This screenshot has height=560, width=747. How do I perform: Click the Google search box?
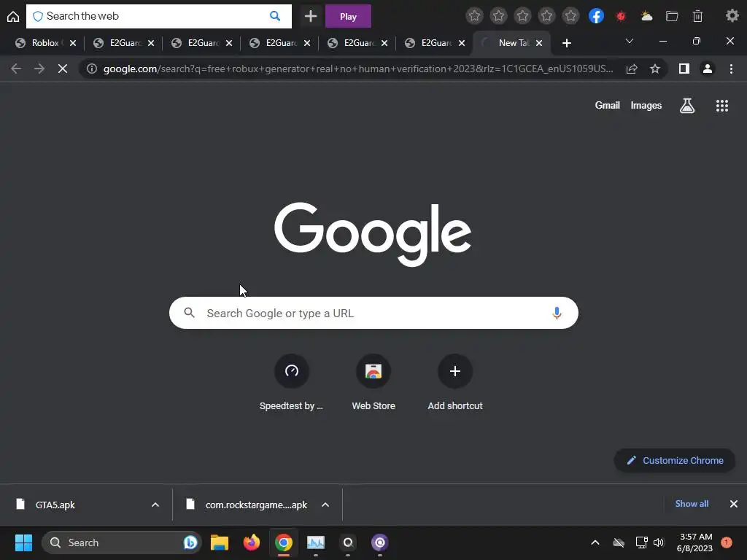pyautogui.click(x=373, y=313)
